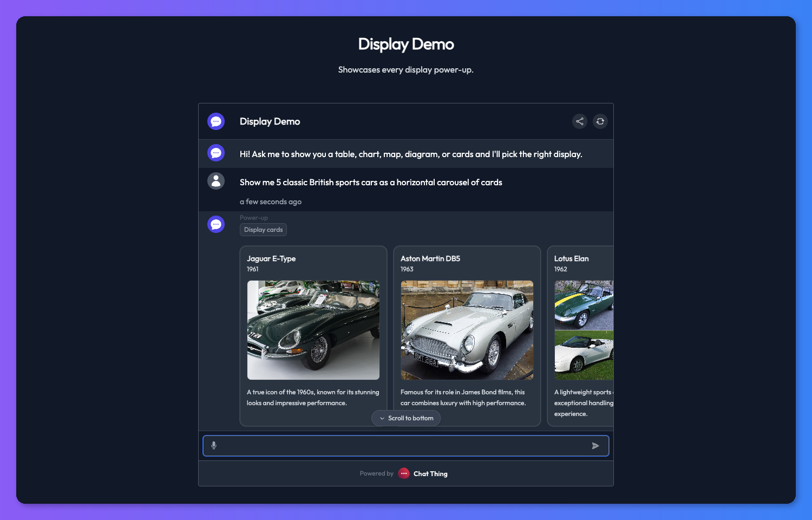Click the chat bubble icon beside Display Demo
Viewport: 812px width, 520px height.
[216, 121]
